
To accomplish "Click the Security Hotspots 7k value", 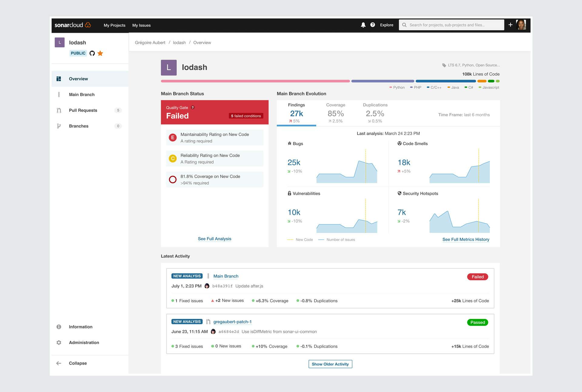I will 402,212.
